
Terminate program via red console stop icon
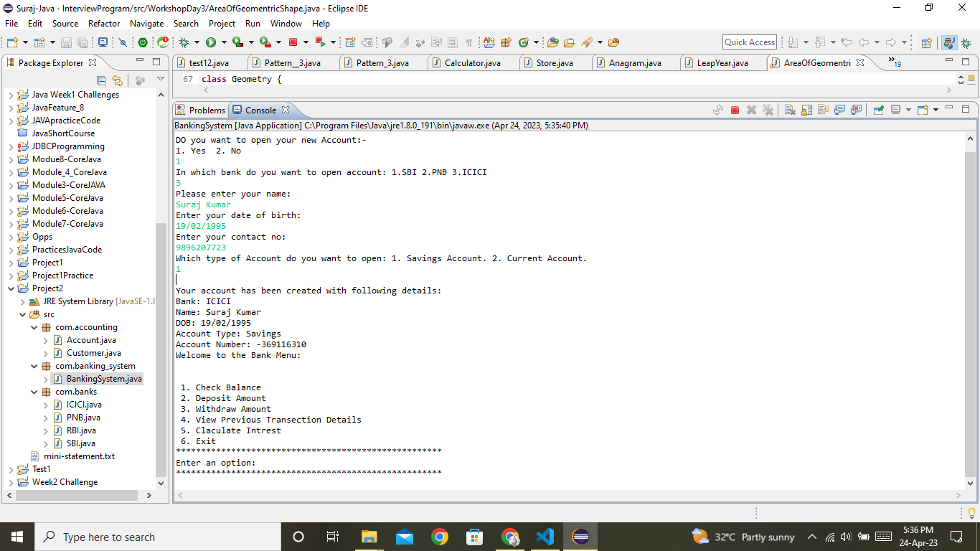pos(735,110)
